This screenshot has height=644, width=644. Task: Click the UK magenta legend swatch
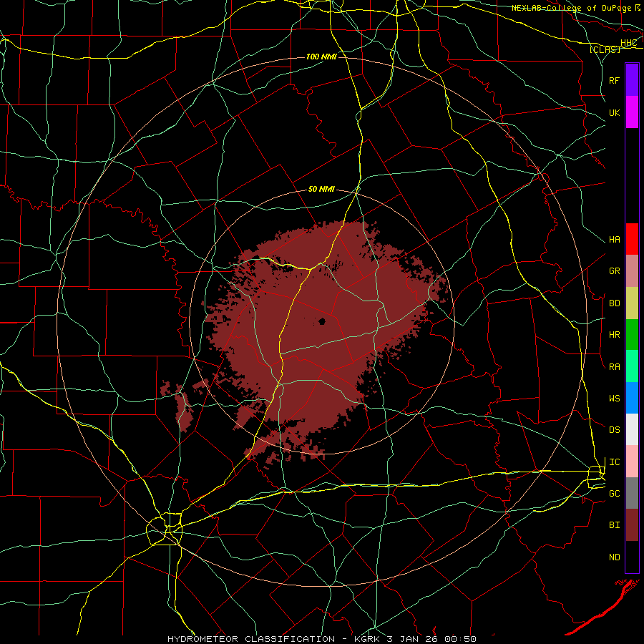[632, 112]
